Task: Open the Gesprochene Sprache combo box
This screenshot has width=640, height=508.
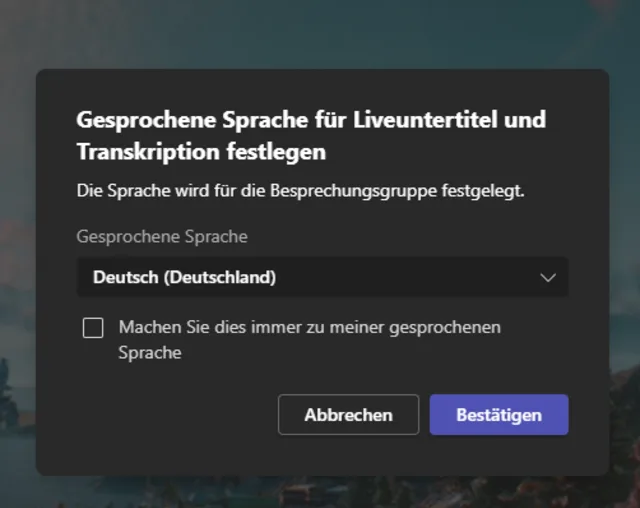Action: tap(322, 277)
